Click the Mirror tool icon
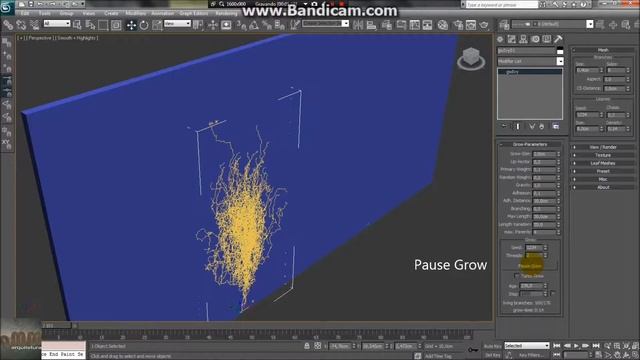640x360 pixels. [x=358, y=25]
